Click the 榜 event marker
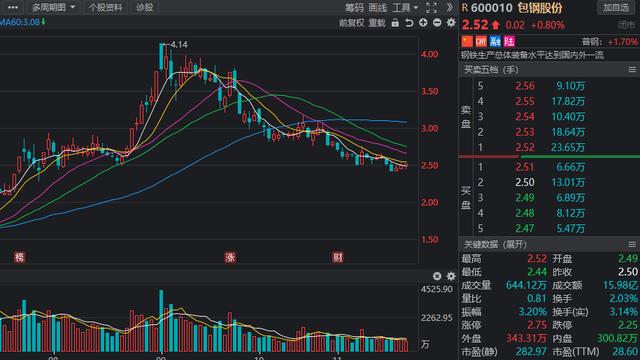 click(x=19, y=257)
